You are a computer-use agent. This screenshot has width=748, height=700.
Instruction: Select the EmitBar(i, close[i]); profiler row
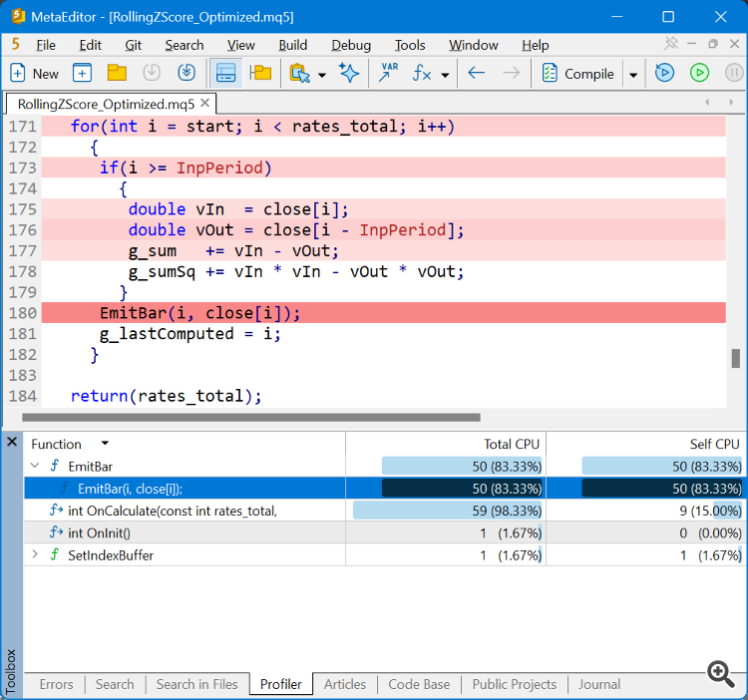[385, 489]
